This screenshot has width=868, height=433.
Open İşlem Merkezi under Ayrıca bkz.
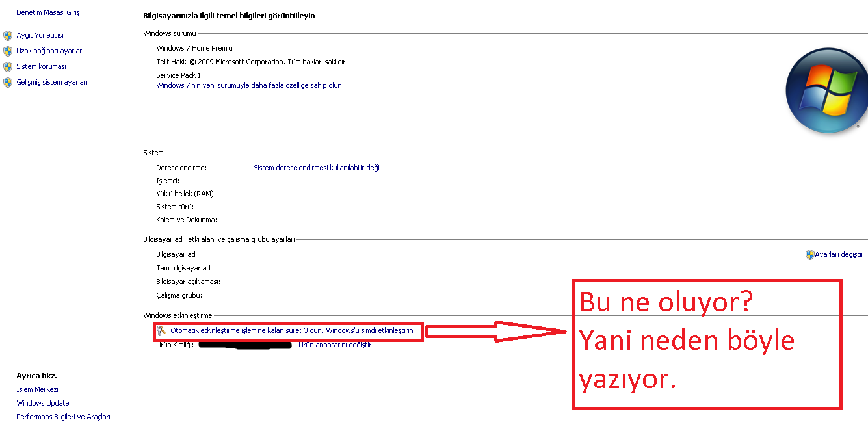coord(37,390)
